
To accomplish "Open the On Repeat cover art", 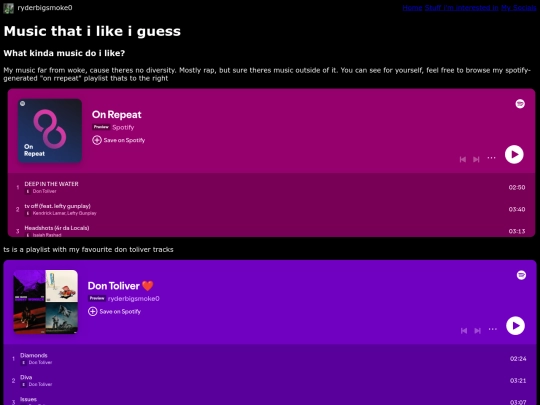I will [50, 131].
